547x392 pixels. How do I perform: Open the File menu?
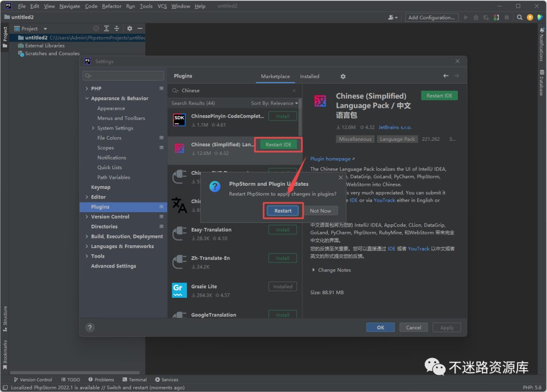(22, 6)
